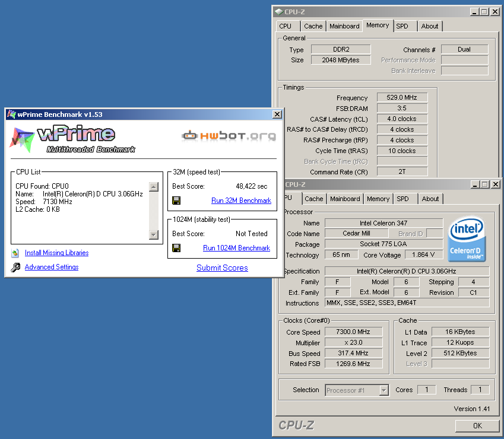Click the memory Type field showing DDR2
Screen dimensions: 504x439
341,49
